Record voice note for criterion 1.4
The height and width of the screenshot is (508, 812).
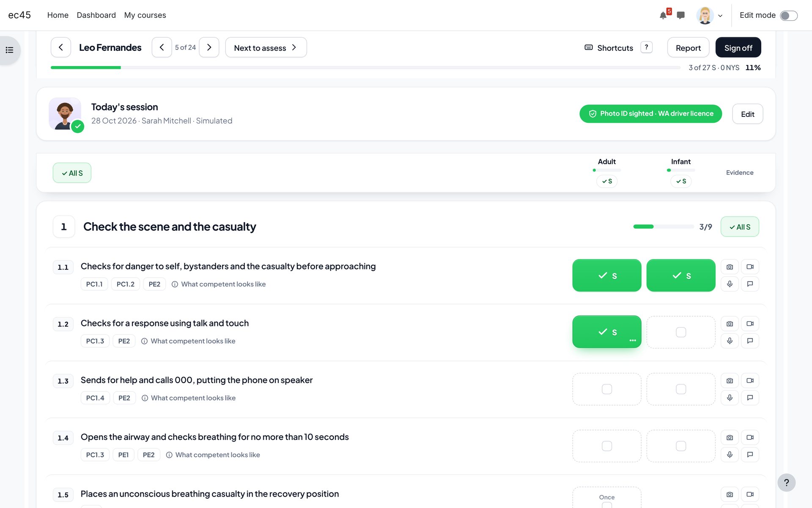(x=730, y=455)
